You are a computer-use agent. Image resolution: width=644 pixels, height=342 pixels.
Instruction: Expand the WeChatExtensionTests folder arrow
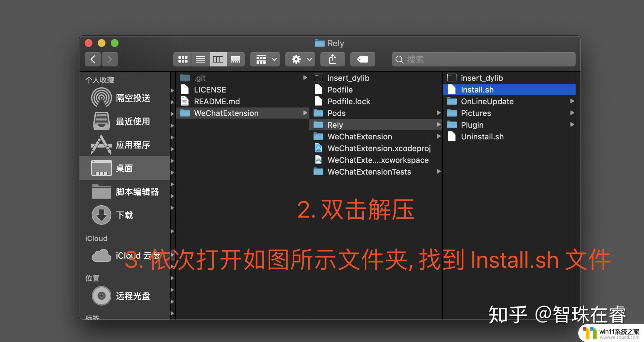[x=439, y=171]
